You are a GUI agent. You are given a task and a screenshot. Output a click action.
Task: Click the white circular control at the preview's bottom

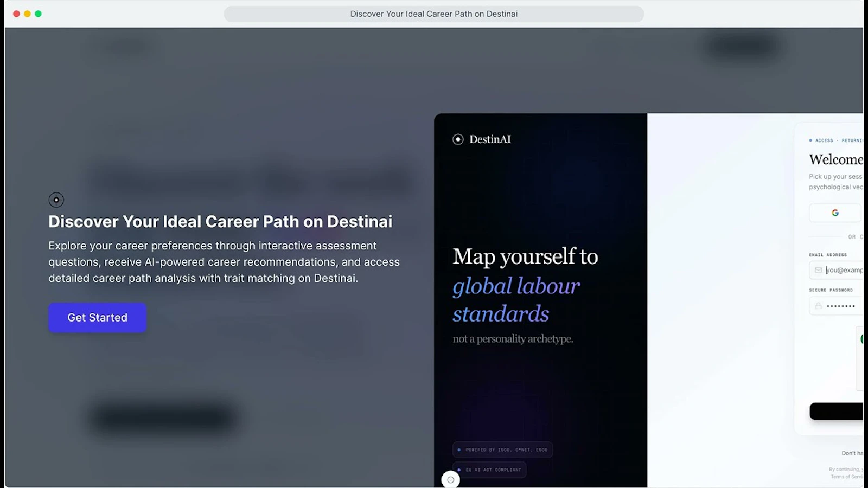click(x=450, y=480)
